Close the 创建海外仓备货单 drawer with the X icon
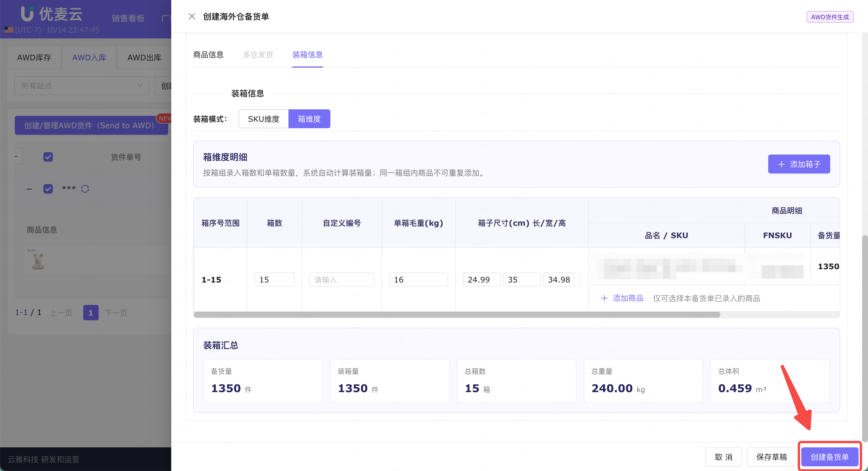Image resolution: width=868 pixels, height=471 pixels. point(192,17)
